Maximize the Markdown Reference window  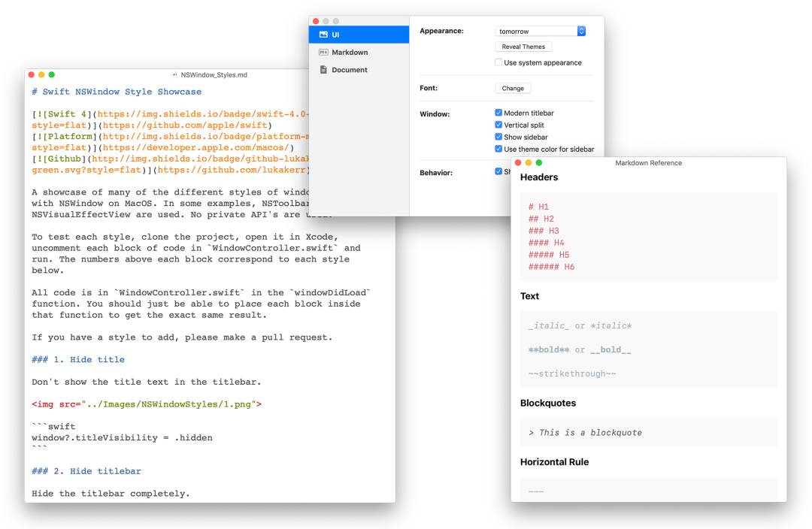pyautogui.click(x=538, y=162)
